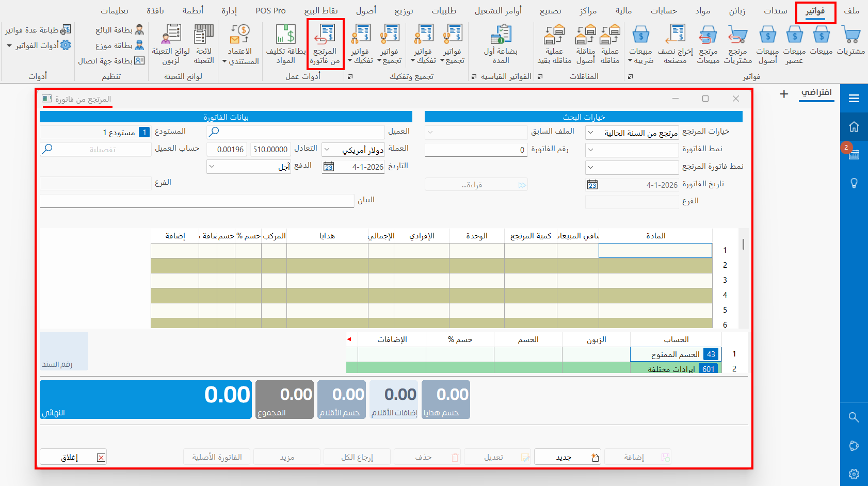Type in the رقم الفاتورة field
868x486 pixels.
coord(476,150)
